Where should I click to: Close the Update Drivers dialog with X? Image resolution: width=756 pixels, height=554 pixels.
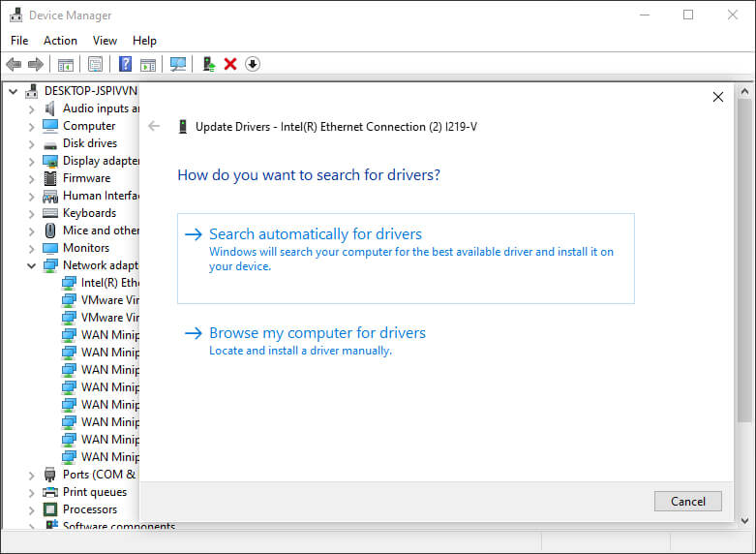(718, 97)
